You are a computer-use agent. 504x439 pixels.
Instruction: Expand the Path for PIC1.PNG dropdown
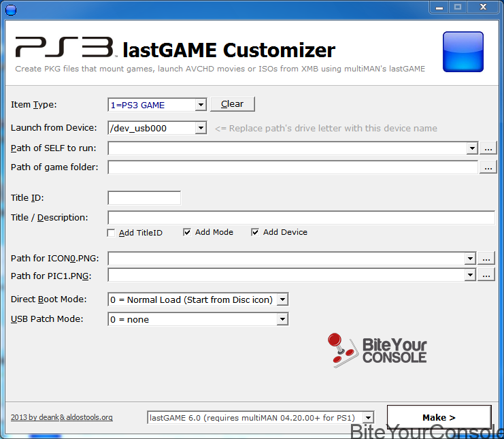tap(470, 275)
